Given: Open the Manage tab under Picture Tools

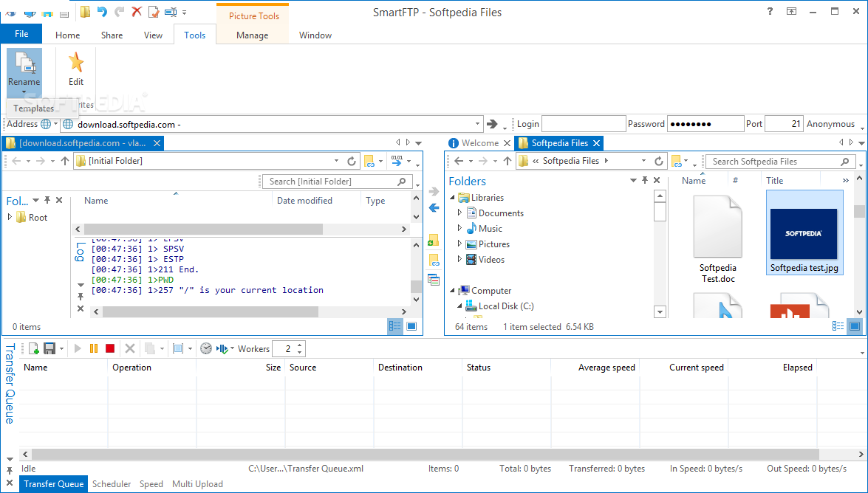Looking at the screenshot, I should coord(253,35).
